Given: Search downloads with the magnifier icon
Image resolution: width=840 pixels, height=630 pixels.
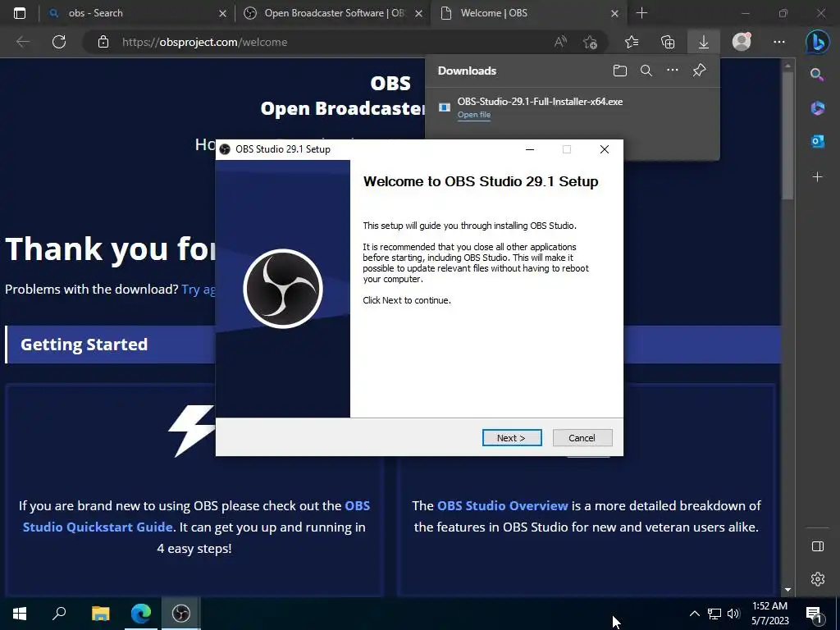Looking at the screenshot, I should [646, 71].
